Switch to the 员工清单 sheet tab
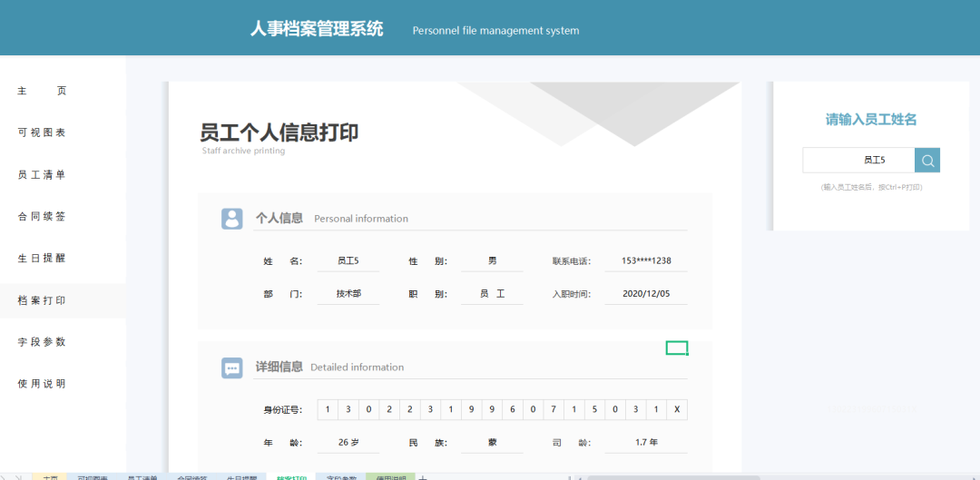980x480 pixels. point(142,477)
